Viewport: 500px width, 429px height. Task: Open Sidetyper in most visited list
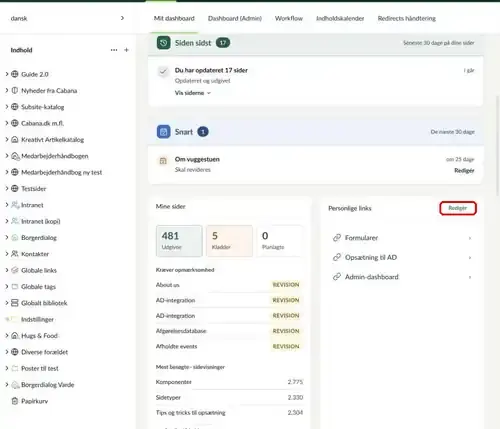[229, 397]
